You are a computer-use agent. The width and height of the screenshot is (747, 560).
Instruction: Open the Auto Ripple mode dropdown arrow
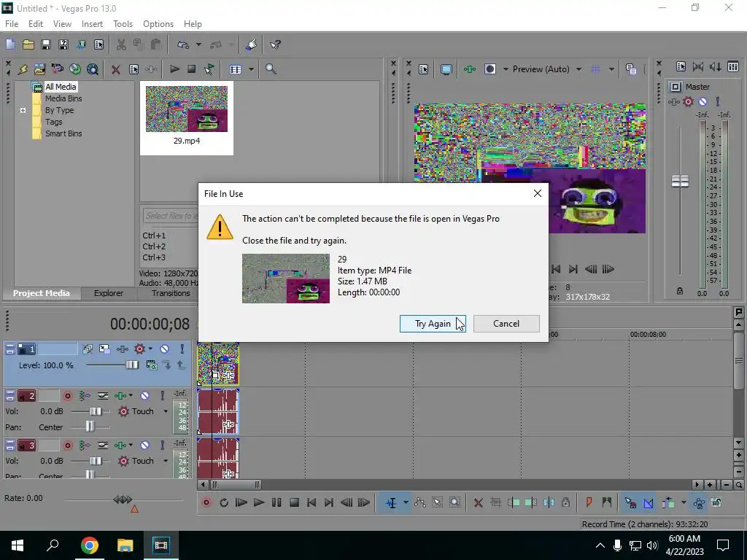click(x=683, y=502)
